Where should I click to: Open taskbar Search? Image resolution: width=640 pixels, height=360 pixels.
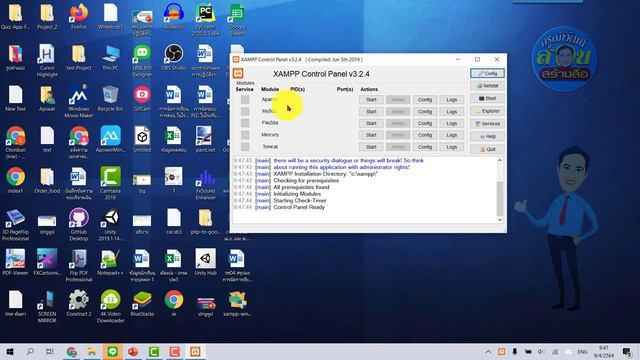point(30,351)
